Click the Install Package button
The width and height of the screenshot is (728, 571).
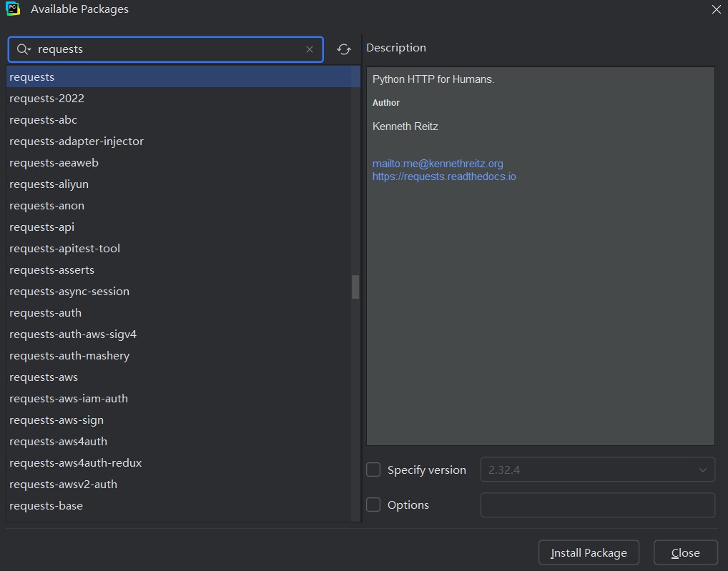point(589,552)
